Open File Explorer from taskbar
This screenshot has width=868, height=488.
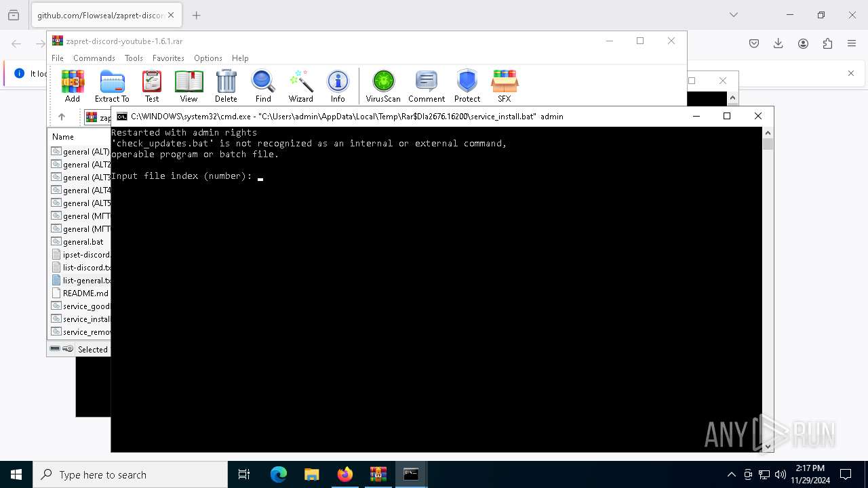(312, 474)
